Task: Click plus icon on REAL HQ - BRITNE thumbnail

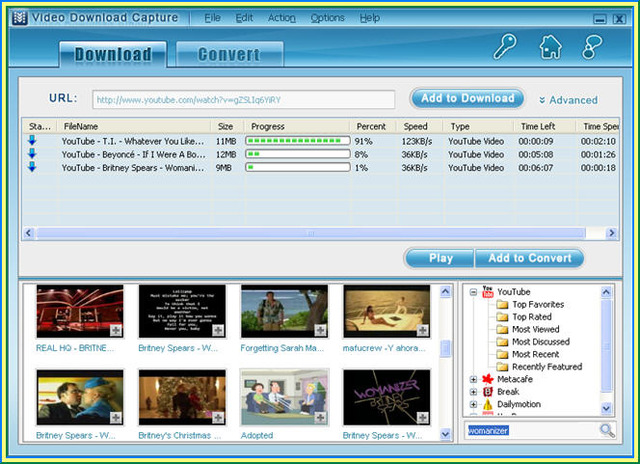Action: [116, 330]
